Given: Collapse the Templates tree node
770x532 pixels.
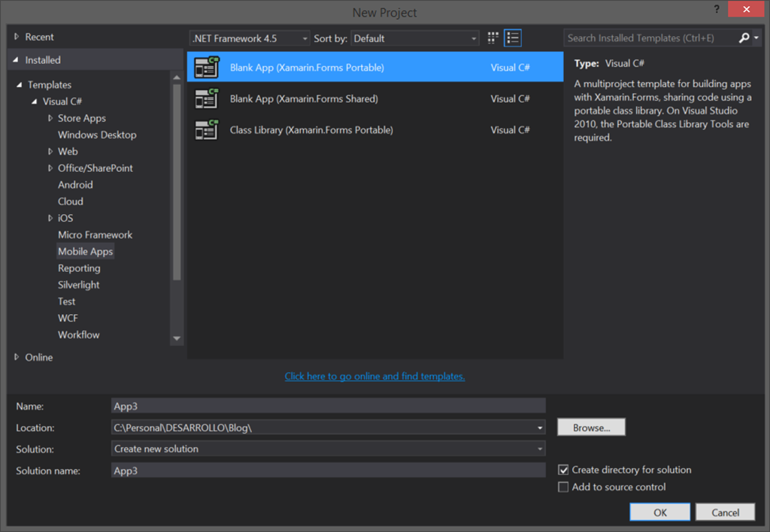Looking at the screenshot, I should click(19, 84).
